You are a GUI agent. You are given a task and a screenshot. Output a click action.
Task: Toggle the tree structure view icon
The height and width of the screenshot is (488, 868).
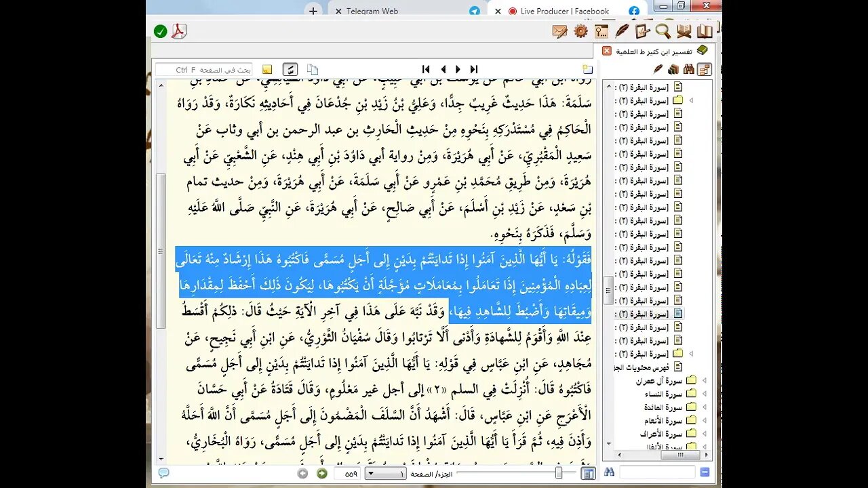705,69
